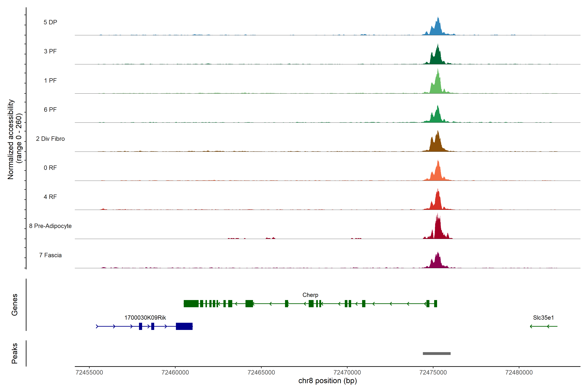This screenshot has height=392, width=588.
Task: Click the dark red Pre-Adipocyte accessibility peak
Action: click(x=438, y=229)
